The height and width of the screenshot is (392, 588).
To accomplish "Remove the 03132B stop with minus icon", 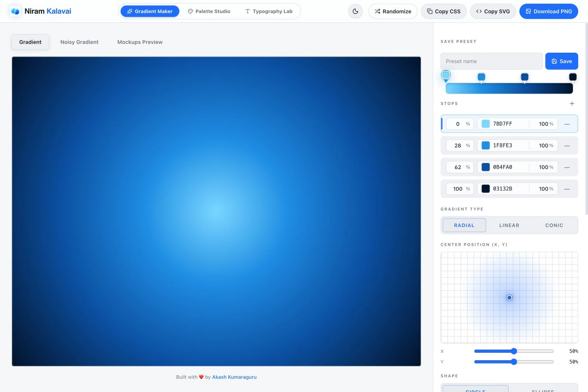I will (567, 189).
